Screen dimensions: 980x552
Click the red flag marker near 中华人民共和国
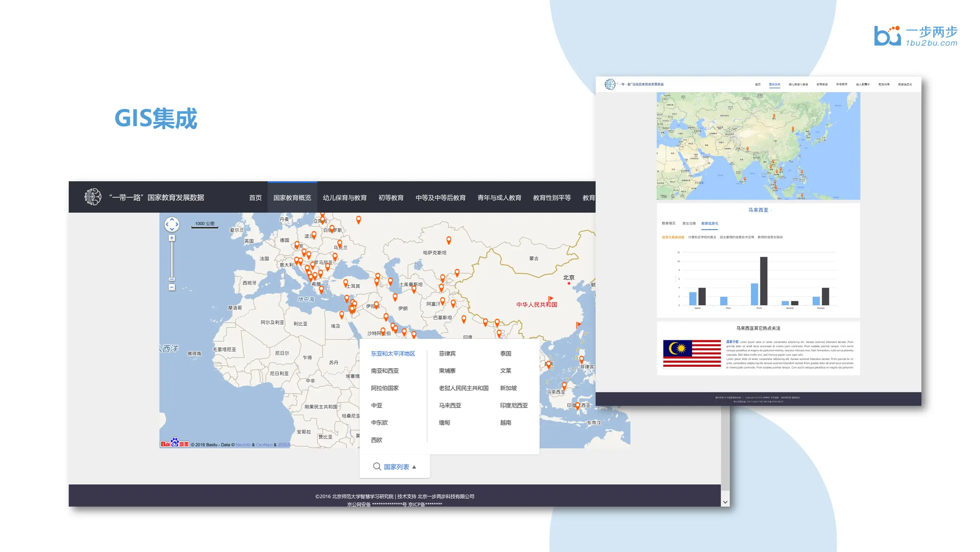tap(550, 299)
